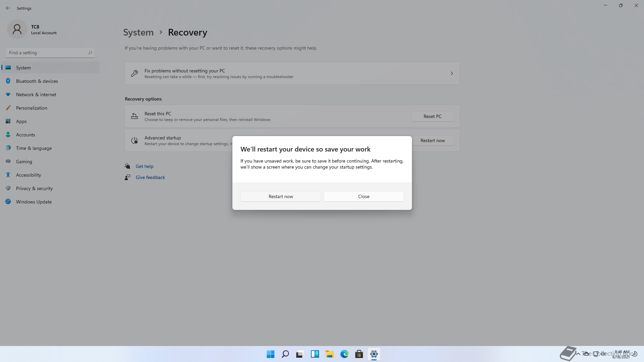Go back using the back arrow
The height and width of the screenshot is (362, 644).
[8, 8]
